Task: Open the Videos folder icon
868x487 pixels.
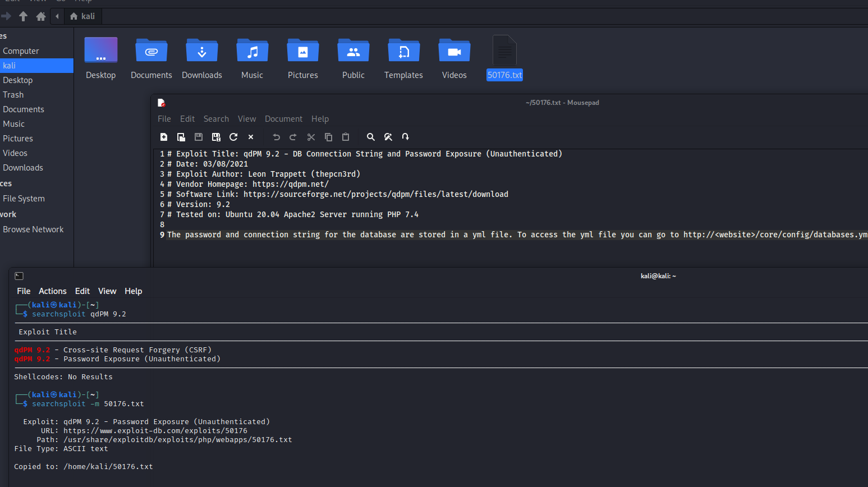Action: (x=454, y=50)
